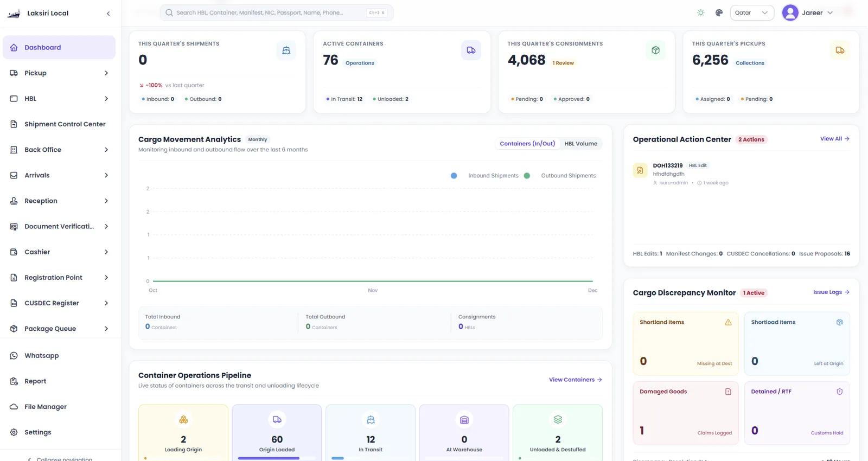The image size is (868, 461).
Task: Click the Origin Loaded truck icon
Action: click(x=277, y=420)
